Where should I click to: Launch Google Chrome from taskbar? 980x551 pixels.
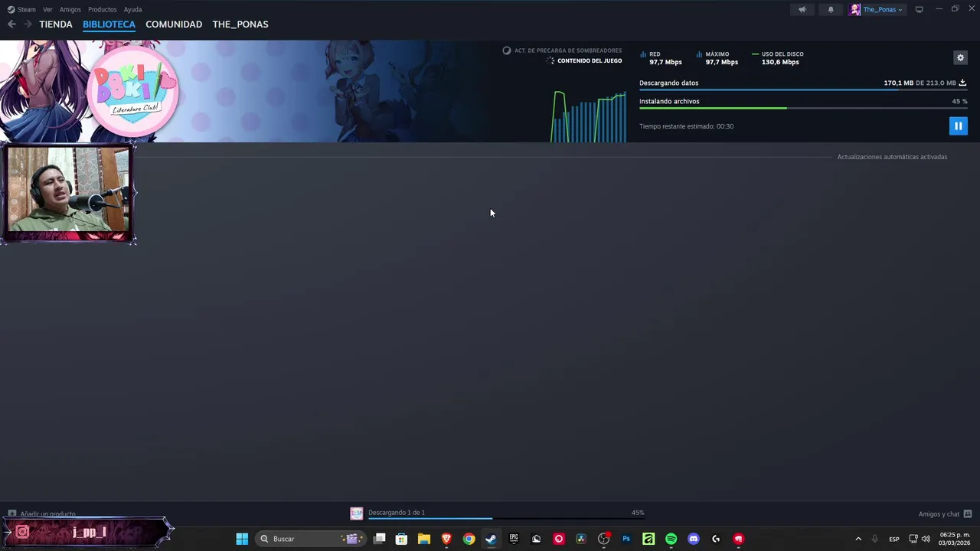469,539
